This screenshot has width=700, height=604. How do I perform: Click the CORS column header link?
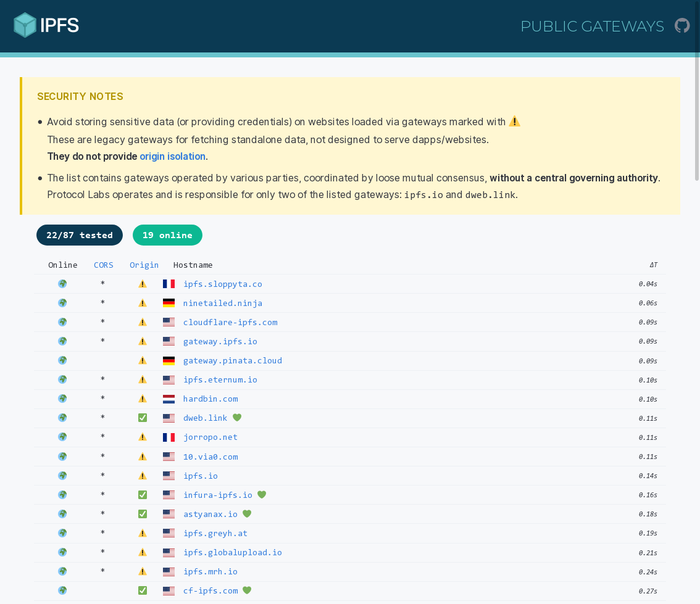pos(104,265)
